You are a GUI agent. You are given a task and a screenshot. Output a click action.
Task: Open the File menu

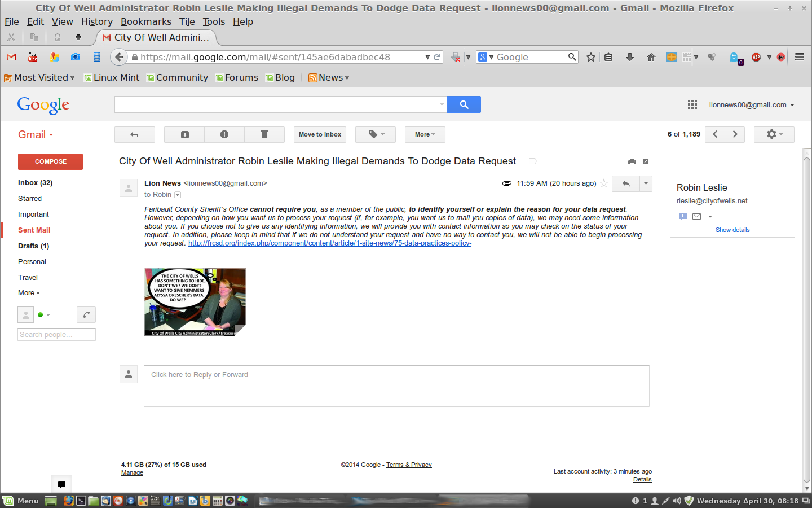click(12, 21)
